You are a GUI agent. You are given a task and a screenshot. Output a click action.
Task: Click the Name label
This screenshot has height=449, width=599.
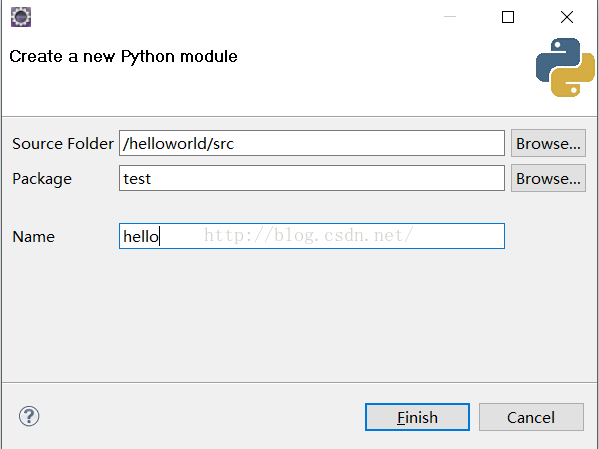[34, 237]
